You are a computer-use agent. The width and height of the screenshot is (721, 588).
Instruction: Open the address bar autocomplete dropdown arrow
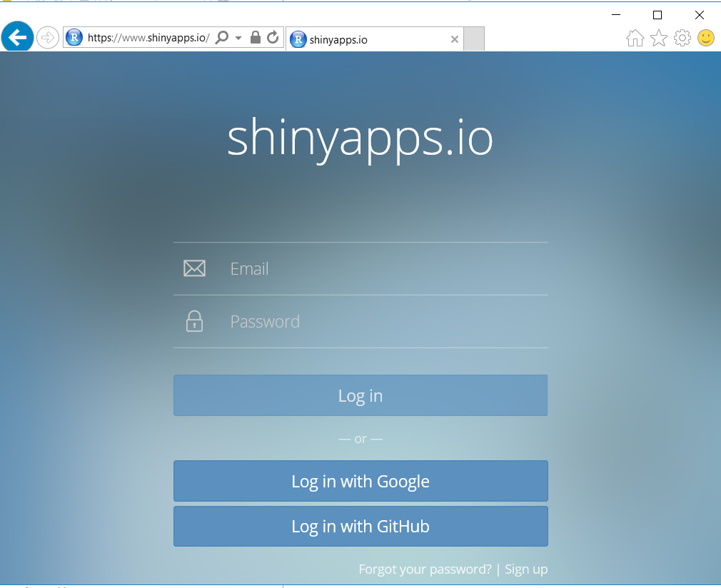click(238, 38)
